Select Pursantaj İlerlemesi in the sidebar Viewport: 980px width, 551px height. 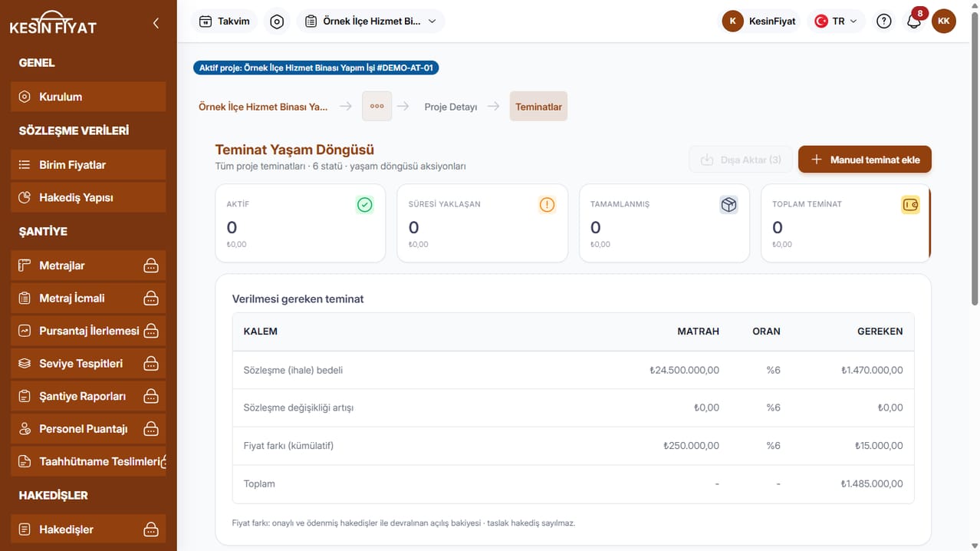point(88,331)
